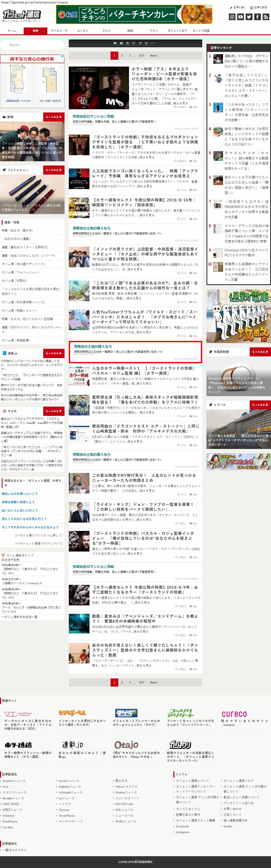
Task: Open article 星野源主演『引っ越し大名』
Action: tap(145, 400)
